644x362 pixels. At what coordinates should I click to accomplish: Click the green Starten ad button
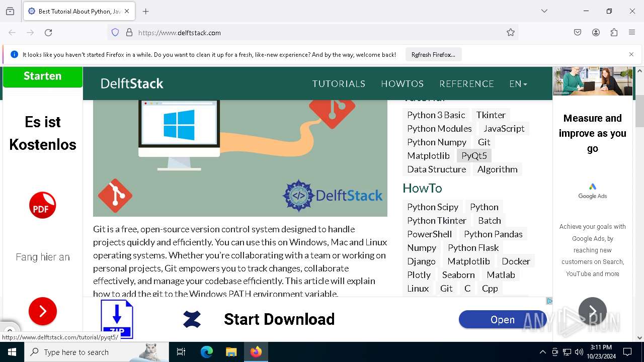42,76
